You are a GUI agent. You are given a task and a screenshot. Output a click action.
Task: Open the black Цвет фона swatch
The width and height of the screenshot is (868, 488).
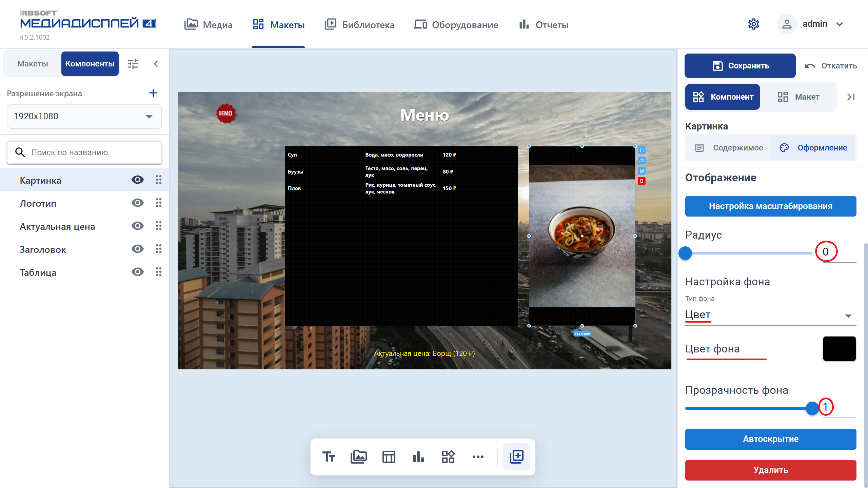[839, 349]
